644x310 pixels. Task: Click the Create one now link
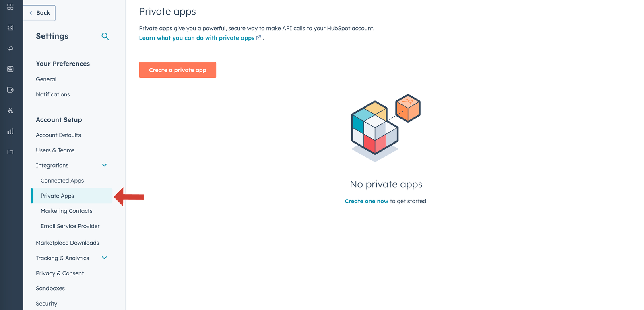coord(366,201)
